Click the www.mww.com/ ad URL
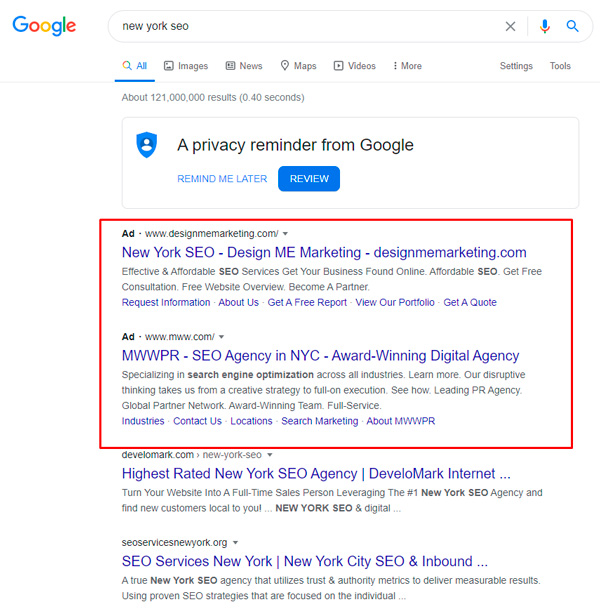This screenshot has width=600, height=615. pyautogui.click(x=180, y=337)
